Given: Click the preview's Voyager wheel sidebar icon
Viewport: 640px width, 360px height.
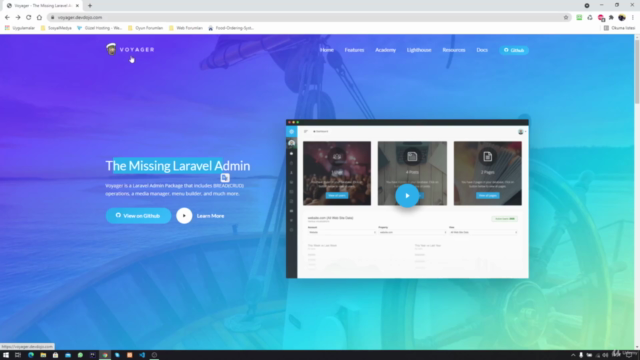Looking at the screenshot, I should point(291,131).
